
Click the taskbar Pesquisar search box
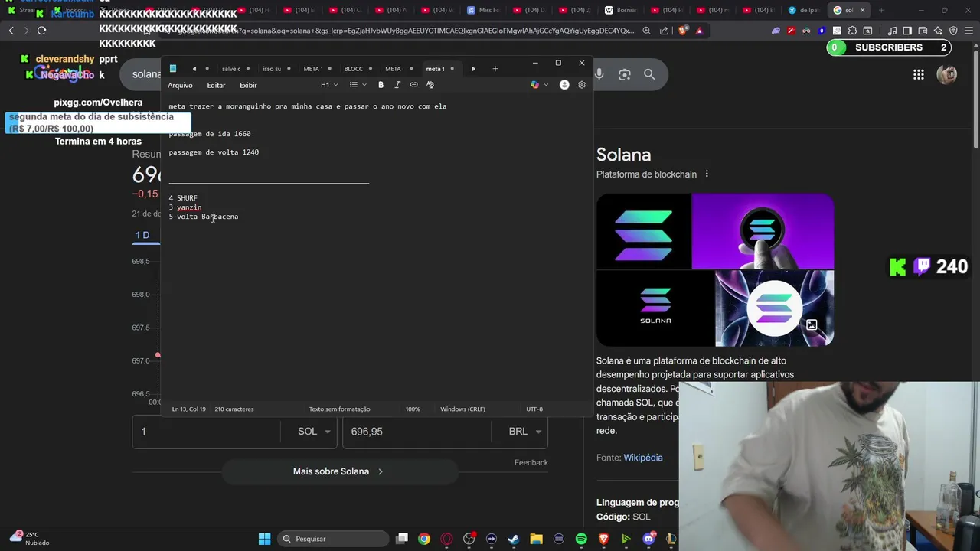pos(333,539)
